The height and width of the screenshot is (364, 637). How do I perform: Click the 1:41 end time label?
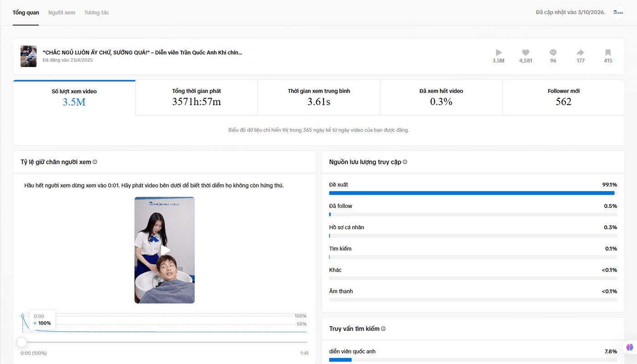pos(304,353)
